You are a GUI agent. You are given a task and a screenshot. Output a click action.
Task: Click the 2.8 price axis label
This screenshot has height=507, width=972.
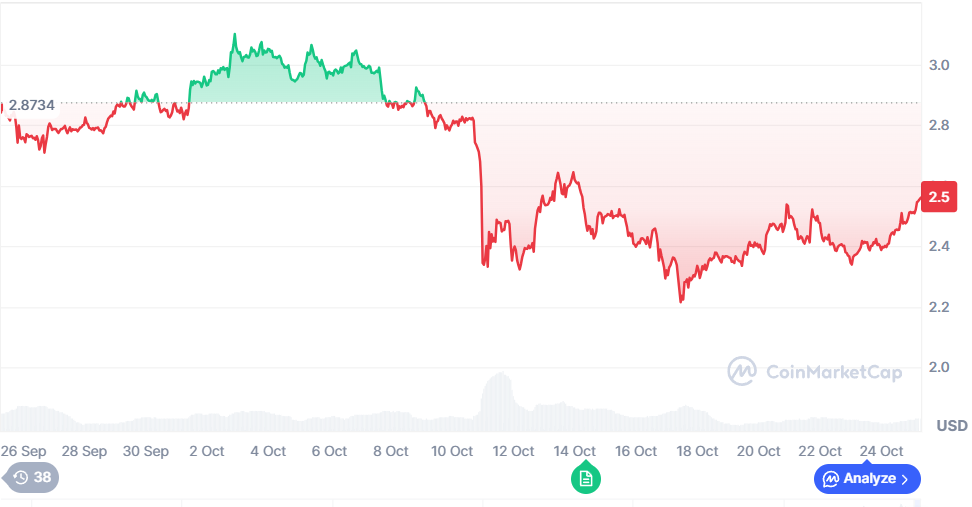point(938,126)
